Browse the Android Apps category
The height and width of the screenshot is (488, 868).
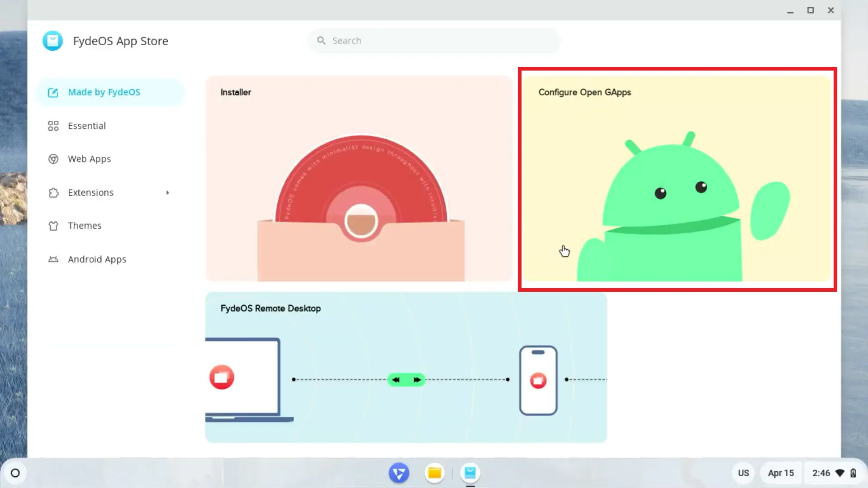pyautogui.click(x=97, y=259)
